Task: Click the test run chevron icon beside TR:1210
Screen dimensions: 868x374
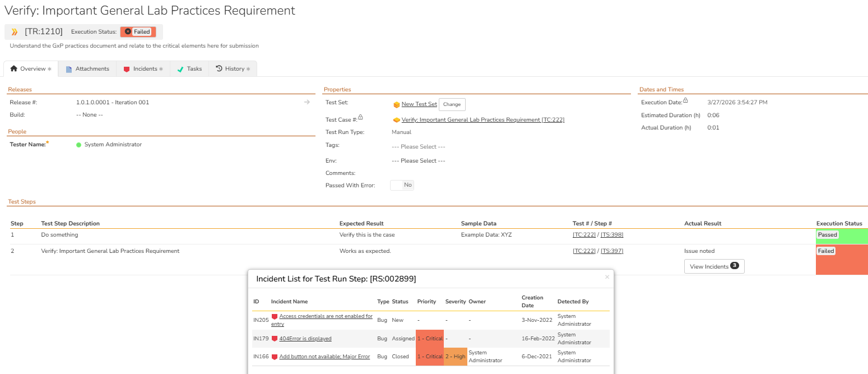Action: pyautogui.click(x=15, y=32)
